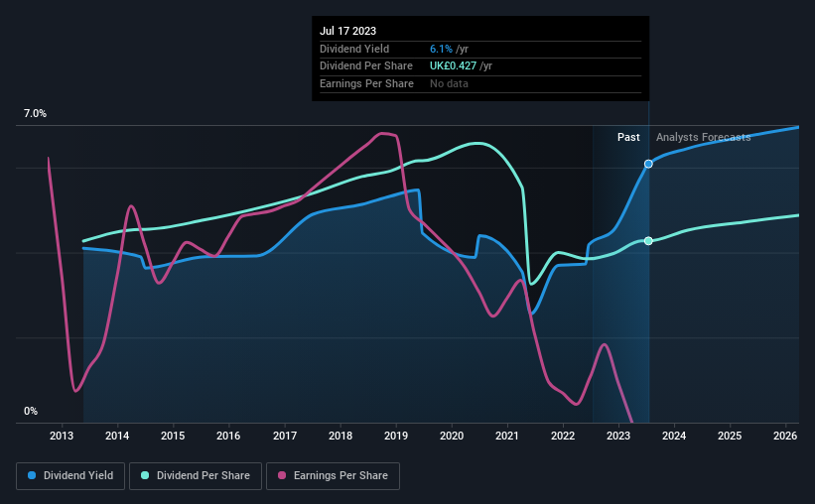Click the blue dividend yield data point marker
815x504 pixels.
648,164
